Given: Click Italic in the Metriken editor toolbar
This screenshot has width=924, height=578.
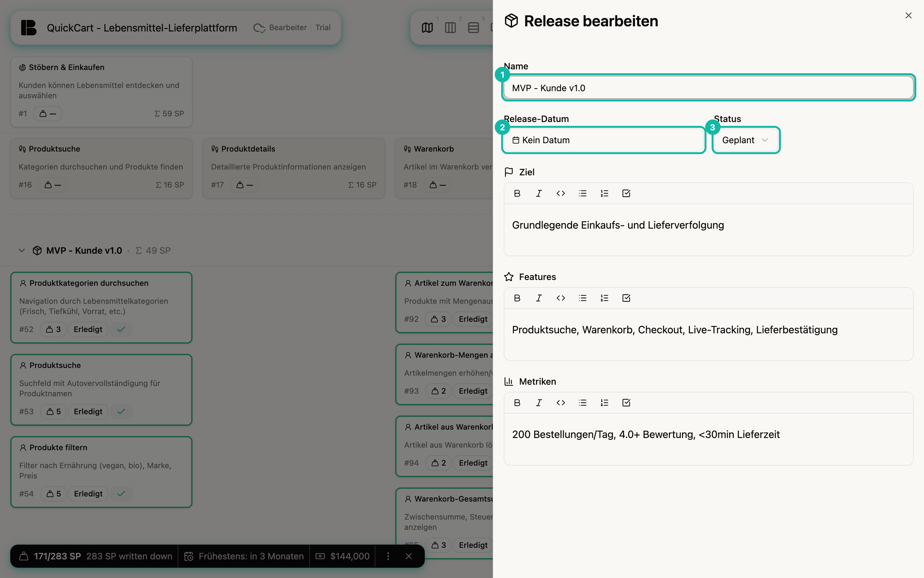Looking at the screenshot, I should [539, 403].
